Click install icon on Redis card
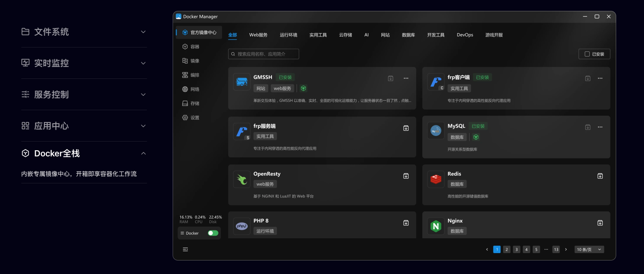The height and width of the screenshot is (274, 644). coord(600,176)
